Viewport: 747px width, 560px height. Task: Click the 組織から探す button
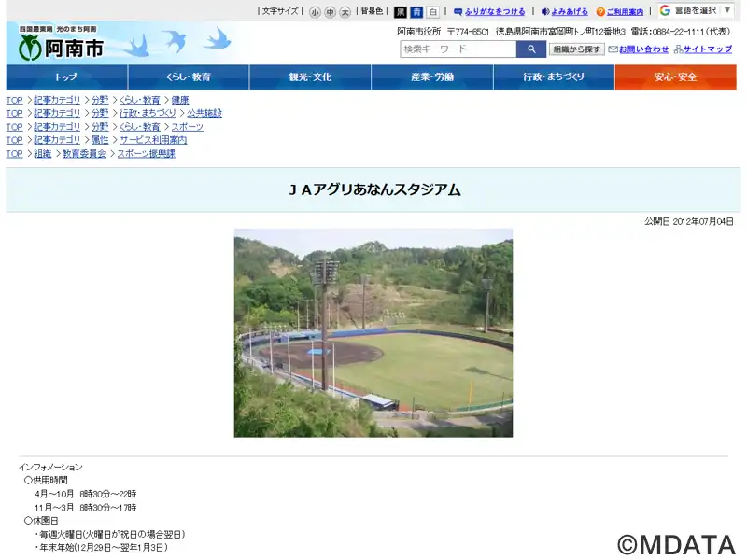pyautogui.click(x=576, y=49)
